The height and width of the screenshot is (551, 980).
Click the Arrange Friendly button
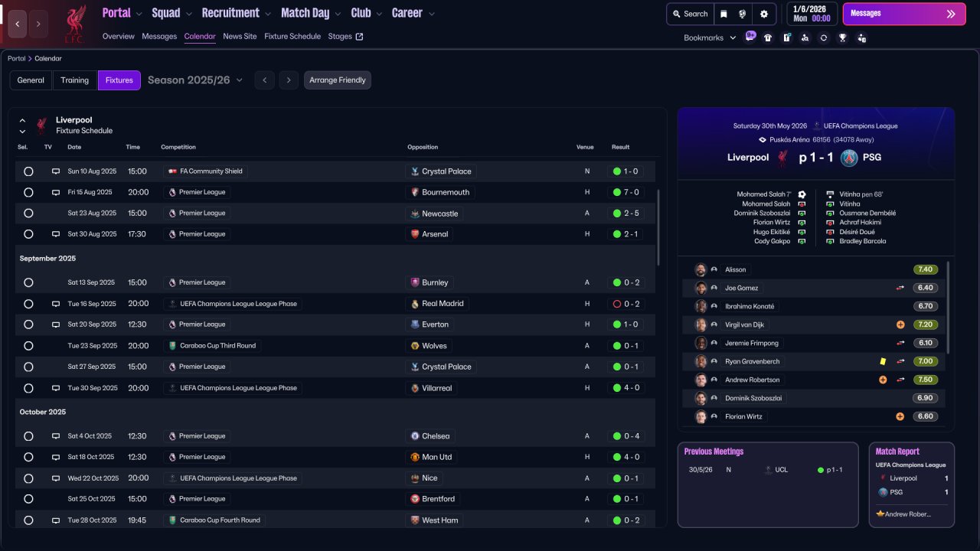pos(338,80)
